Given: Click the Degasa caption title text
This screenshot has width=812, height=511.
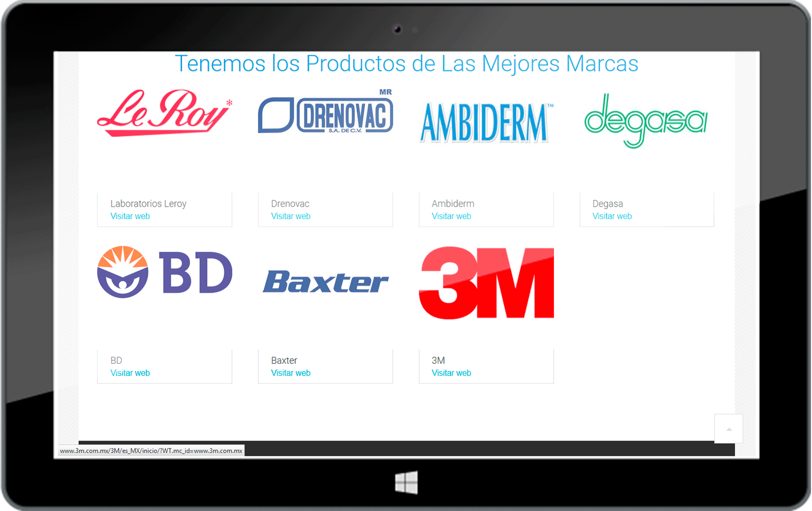Looking at the screenshot, I should click(607, 203).
